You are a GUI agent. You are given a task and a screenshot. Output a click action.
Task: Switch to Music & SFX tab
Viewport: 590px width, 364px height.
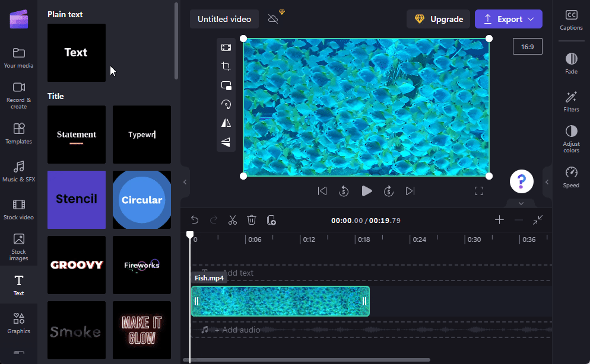pyautogui.click(x=18, y=171)
